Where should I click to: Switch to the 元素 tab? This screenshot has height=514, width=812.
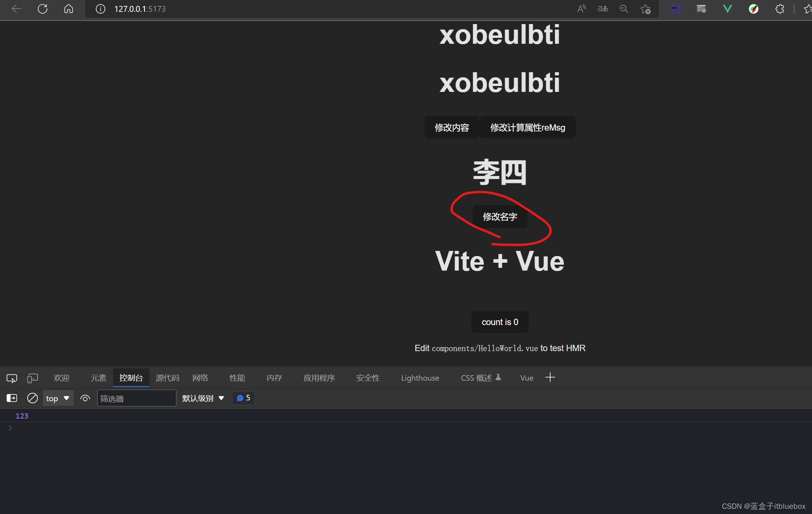coord(99,378)
